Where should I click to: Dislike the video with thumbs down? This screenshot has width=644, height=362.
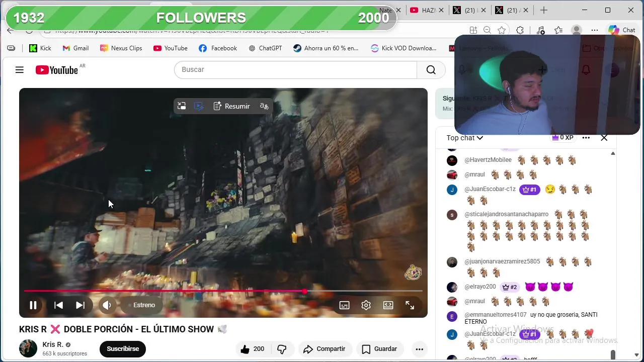coord(282,349)
